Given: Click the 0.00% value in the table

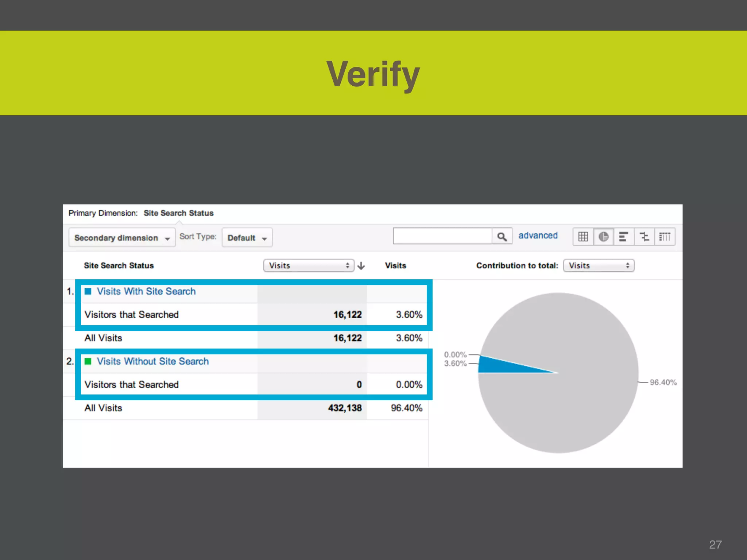Looking at the screenshot, I should click(x=409, y=385).
